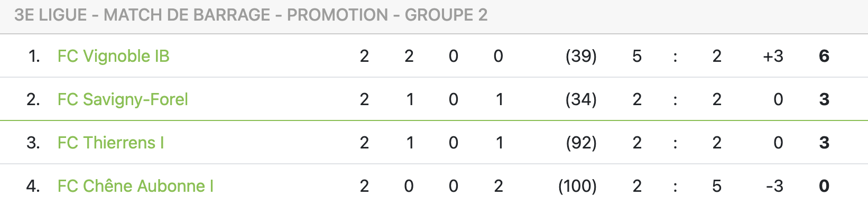Click FC Savigny-Forel's 3 points total

(x=824, y=99)
